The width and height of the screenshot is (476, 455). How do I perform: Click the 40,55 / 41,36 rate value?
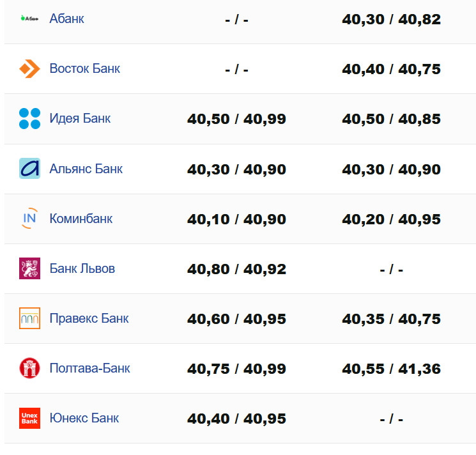tap(391, 369)
